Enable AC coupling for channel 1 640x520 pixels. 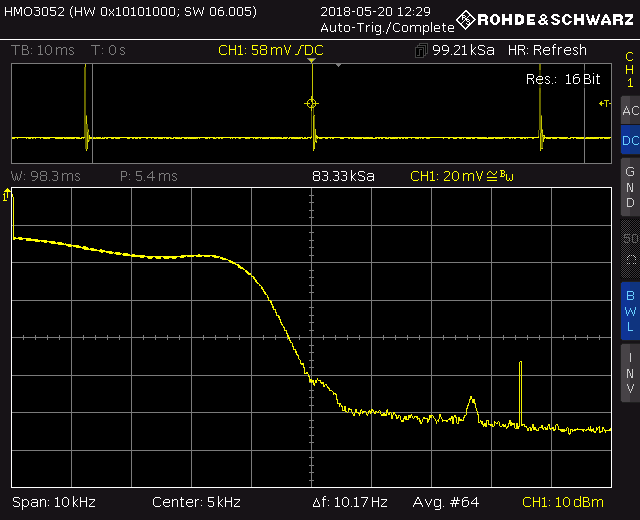(x=630, y=111)
